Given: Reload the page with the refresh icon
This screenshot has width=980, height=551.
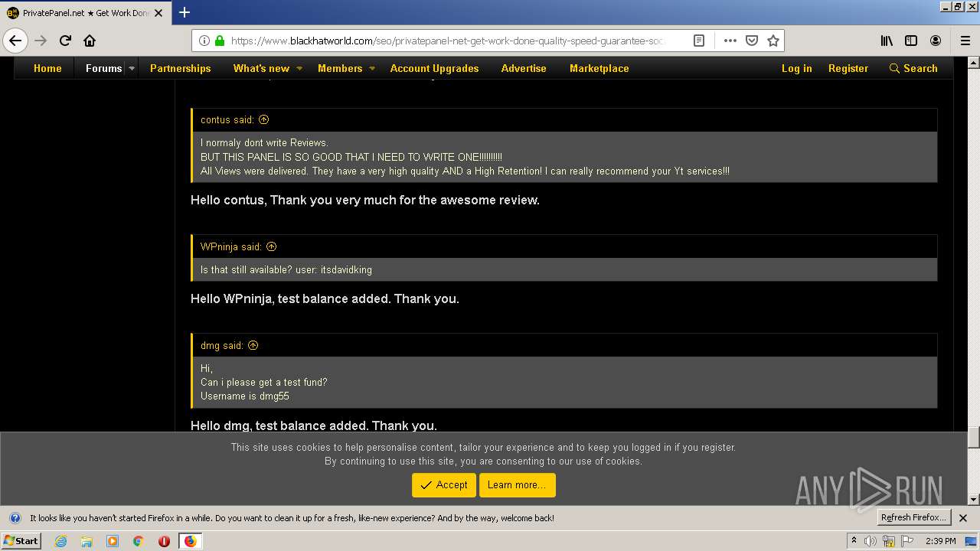Looking at the screenshot, I should pyautogui.click(x=65, y=41).
